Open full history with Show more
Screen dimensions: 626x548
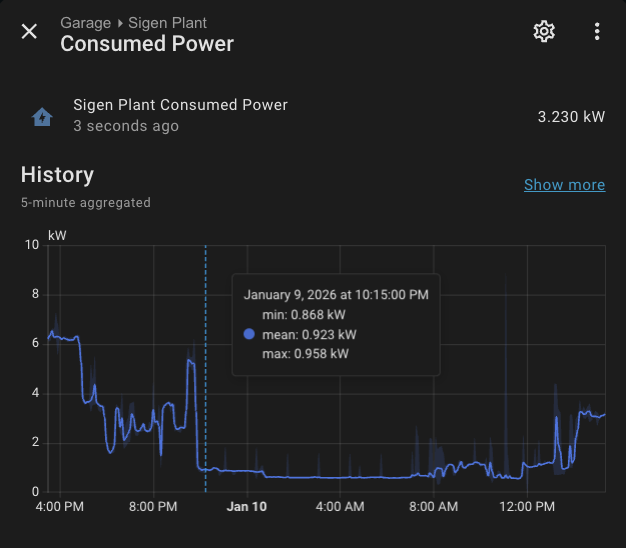tap(564, 185)
